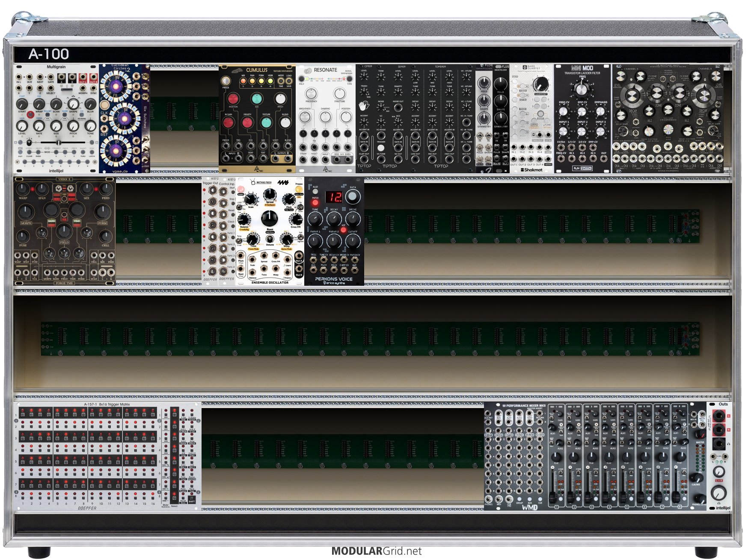The height and width of the screenshot is (560, 754).
Task: Adjust the white BLEND knob on Cumulus
Action: 285,122
